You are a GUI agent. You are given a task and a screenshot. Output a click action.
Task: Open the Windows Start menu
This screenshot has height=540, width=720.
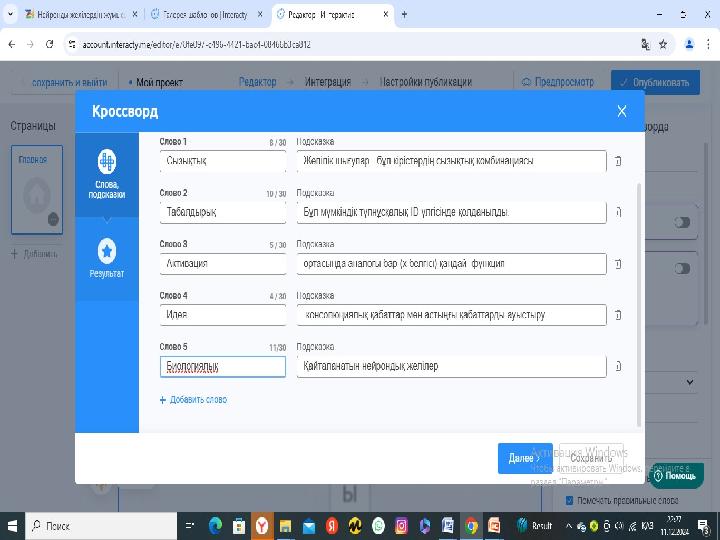coord(12,526)
